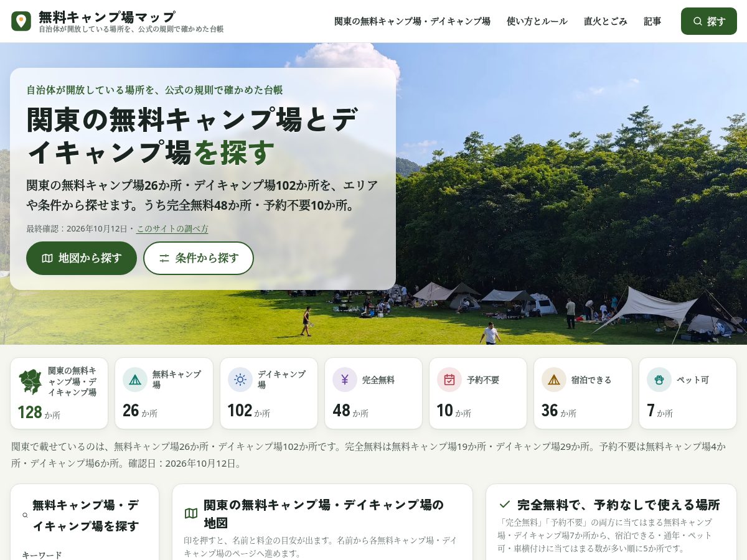
Task: Click the paw icon on the ペット可 card
Action: (x=659, y=380)
